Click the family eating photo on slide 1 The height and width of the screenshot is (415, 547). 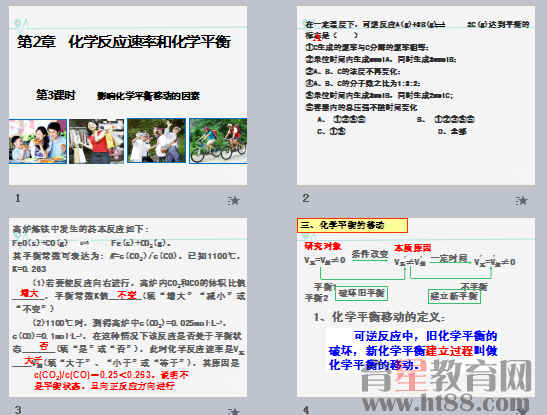[38, 141]
